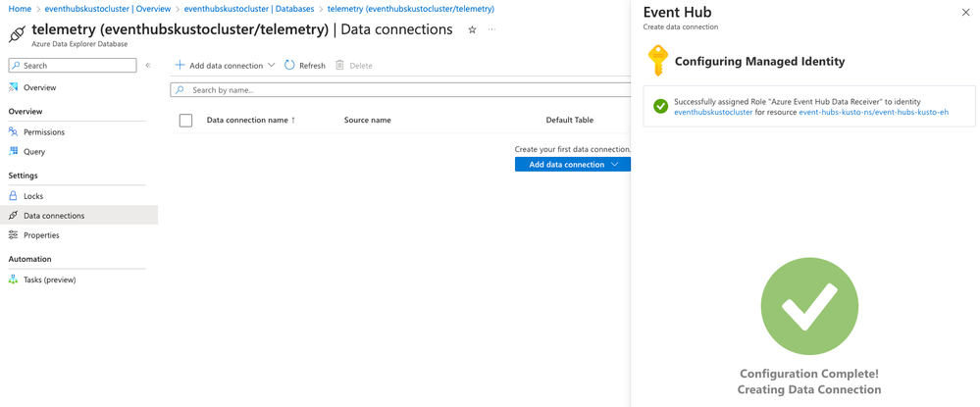Click the Refresh circular arrow icon
980x407 pixels.
coord(289,65)
